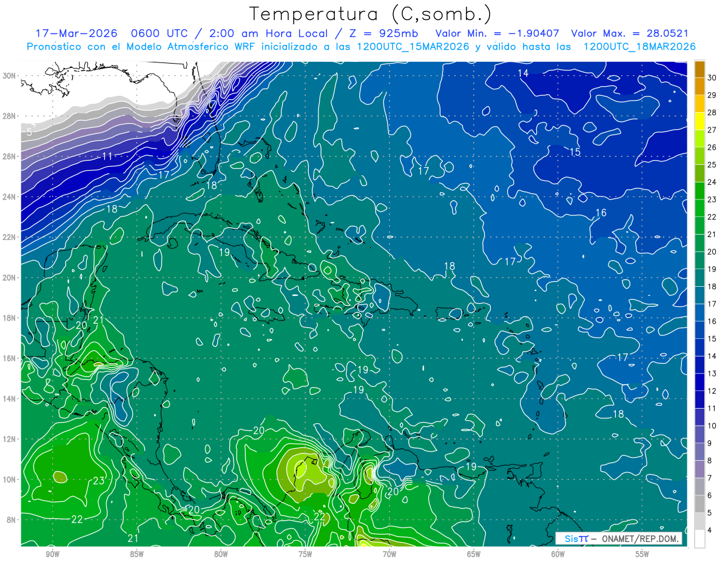
Task: Click the purple swatch between 7 and 8
Action: click(x=699, y=469)
